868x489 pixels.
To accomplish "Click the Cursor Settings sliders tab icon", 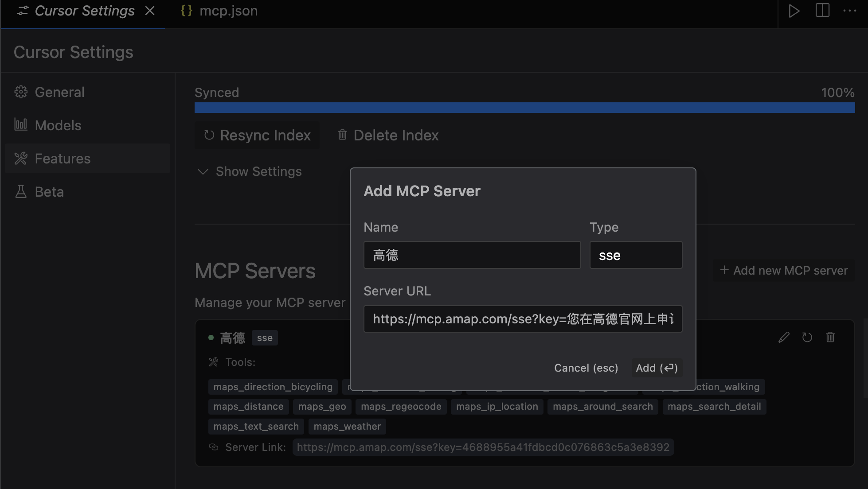I will click(x=23, y=11).
